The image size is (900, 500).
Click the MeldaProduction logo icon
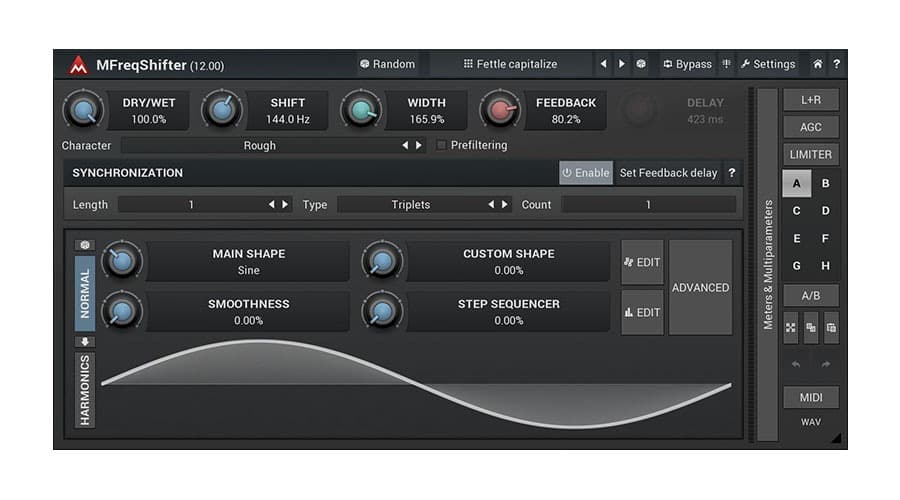click(78, 65)
